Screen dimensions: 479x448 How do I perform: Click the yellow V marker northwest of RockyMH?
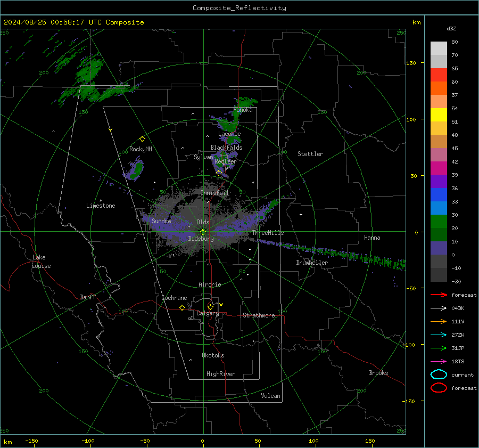pos(111,130)
